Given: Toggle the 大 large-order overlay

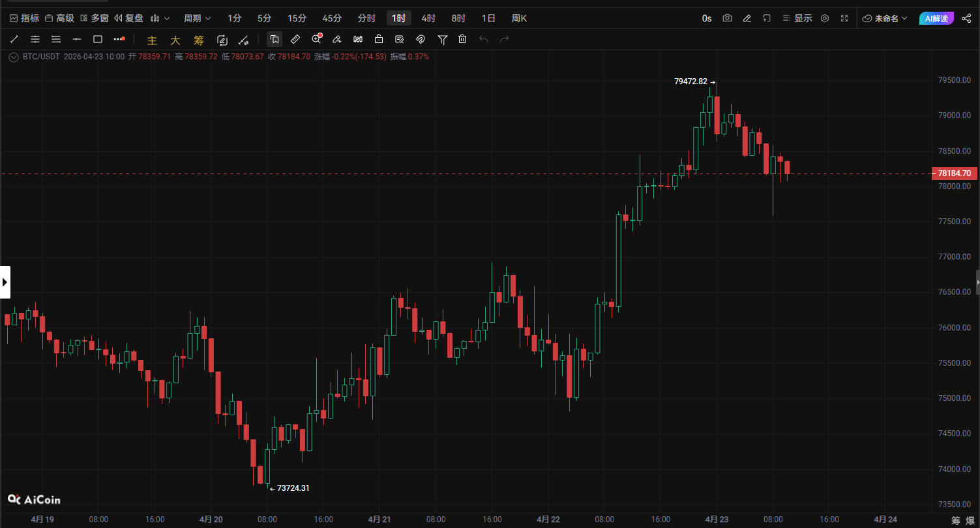Looking at the screenshot, I should click(175, 40).
